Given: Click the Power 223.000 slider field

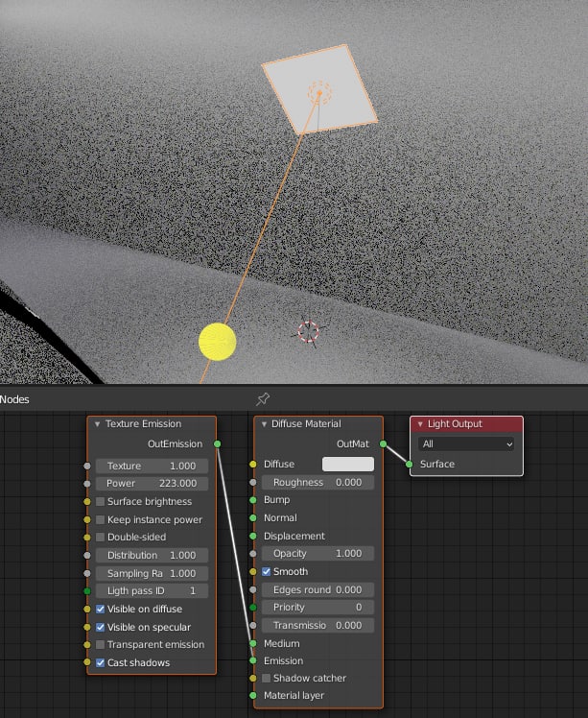Looking at the screenshot, I should tap(152, 484).
